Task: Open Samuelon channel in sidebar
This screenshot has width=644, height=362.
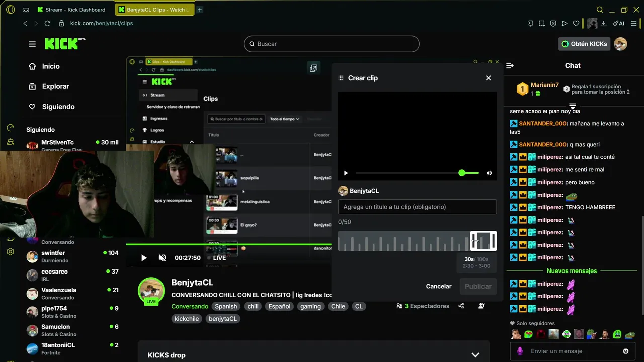Action: 72,330
